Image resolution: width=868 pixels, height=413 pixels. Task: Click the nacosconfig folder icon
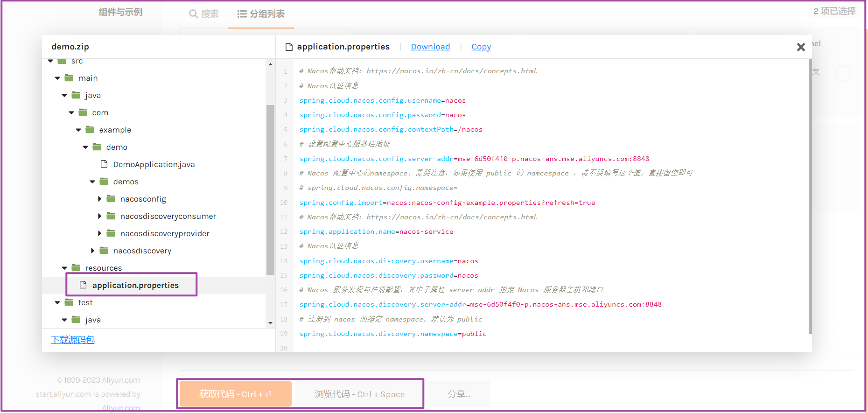click(x=111, y=199)
